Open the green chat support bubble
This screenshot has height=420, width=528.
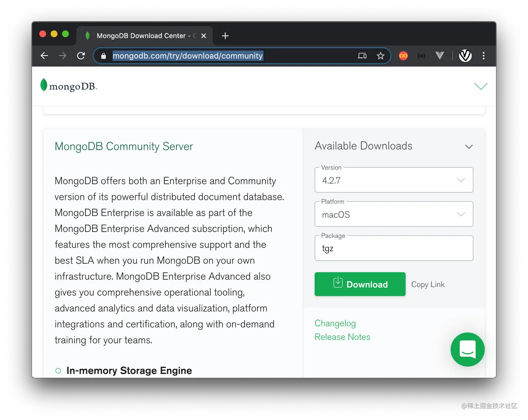tap(468, 350)
